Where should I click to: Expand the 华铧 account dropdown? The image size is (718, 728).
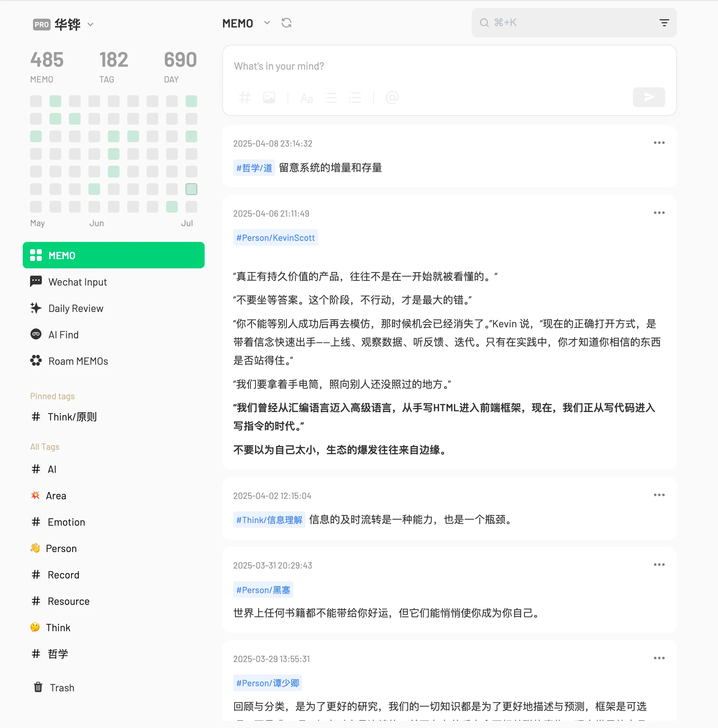(x=91, y=25)
